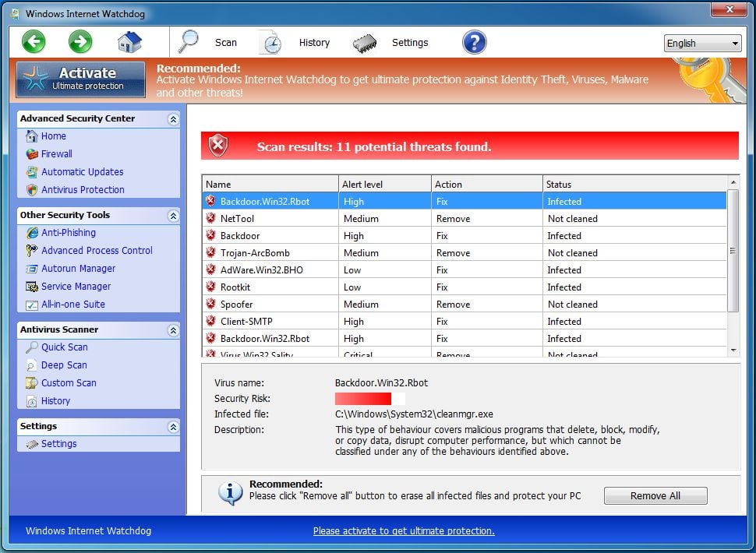Click the green forward arrow icon
This screenshot has height=553, width=756.
[x=80, y=42]
